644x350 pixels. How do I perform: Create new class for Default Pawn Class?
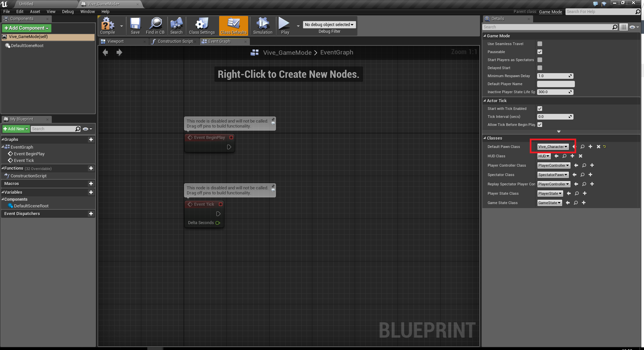point(591,147)
